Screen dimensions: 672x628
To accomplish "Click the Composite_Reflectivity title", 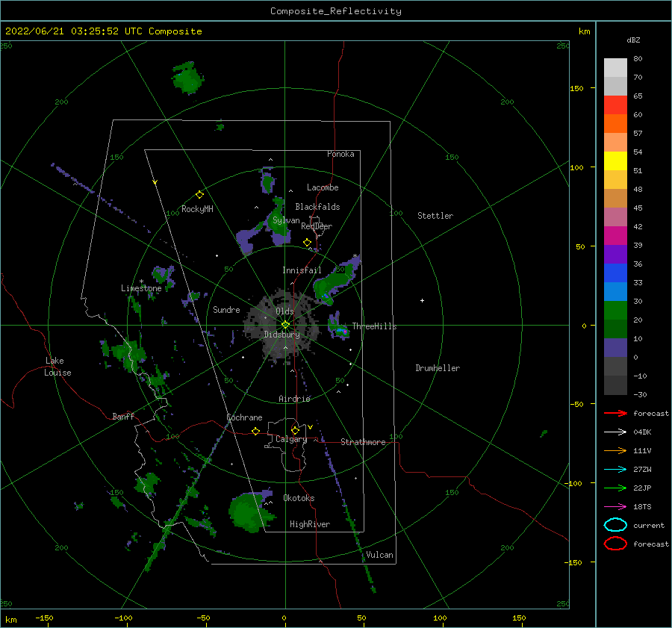I will pos(336,11).
